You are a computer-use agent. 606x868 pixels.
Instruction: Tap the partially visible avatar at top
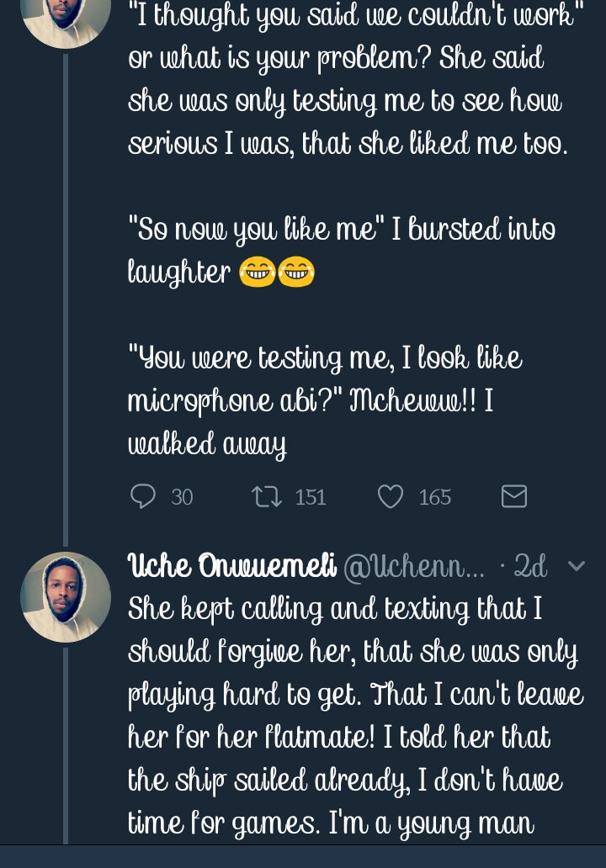click(66, 19)
